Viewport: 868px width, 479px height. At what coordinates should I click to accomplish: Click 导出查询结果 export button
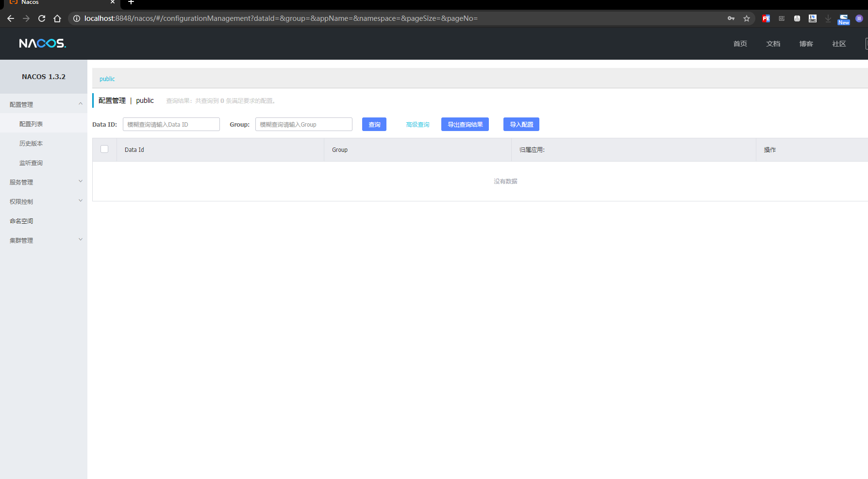pyautogui.click(x=465, y=124)
